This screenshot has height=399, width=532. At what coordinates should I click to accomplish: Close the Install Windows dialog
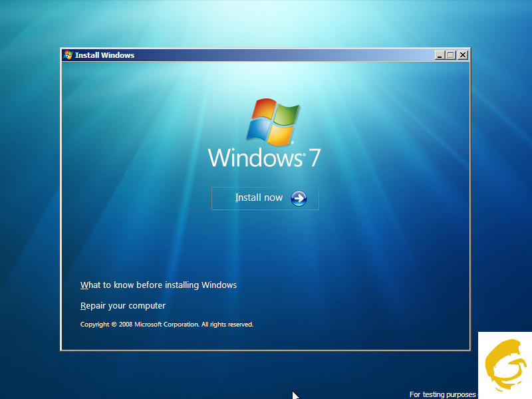[463, 55]
